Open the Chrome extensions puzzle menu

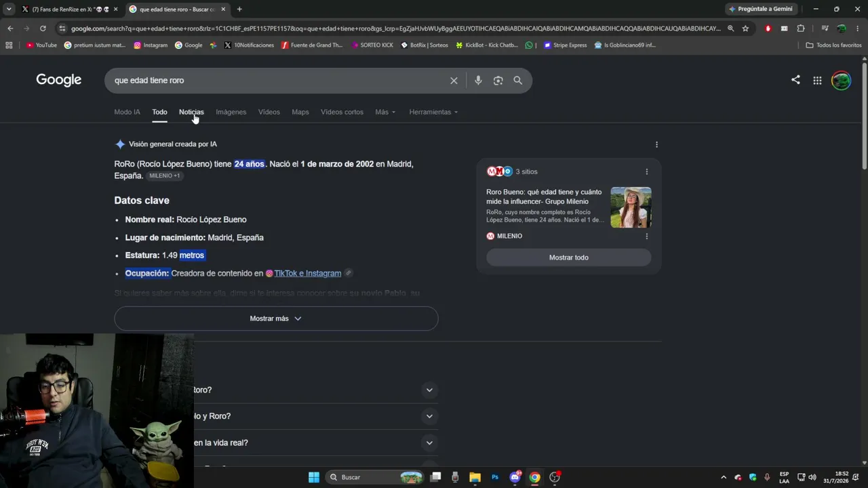point(801,28)
